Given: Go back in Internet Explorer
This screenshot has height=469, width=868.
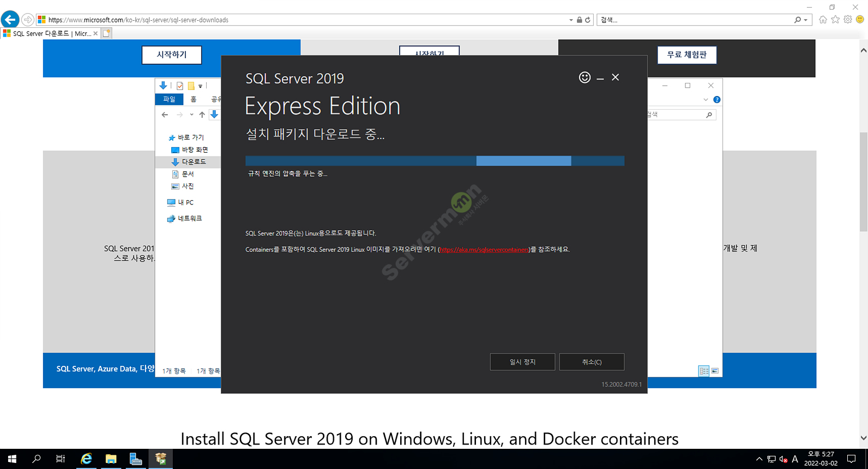Looking at the screenshot, I should click(x=10, y=20).
